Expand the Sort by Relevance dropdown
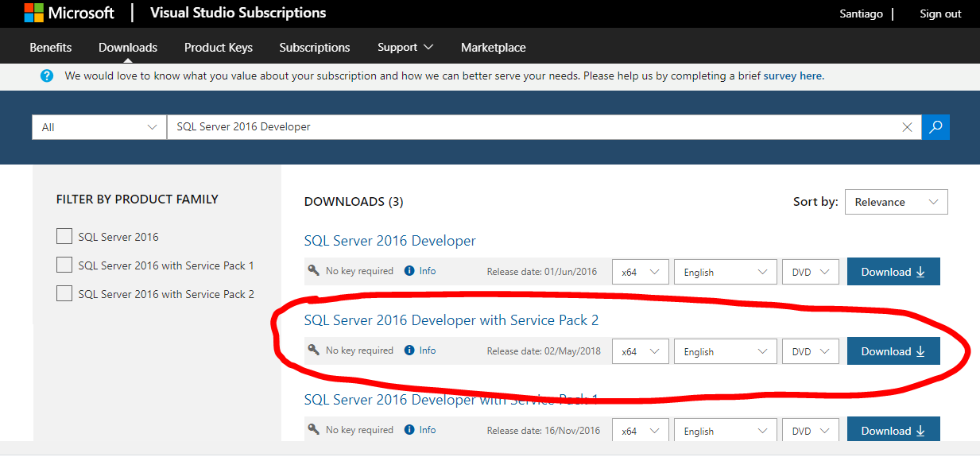The height and width of the screenshot is (457, 980). coord(896,202)
